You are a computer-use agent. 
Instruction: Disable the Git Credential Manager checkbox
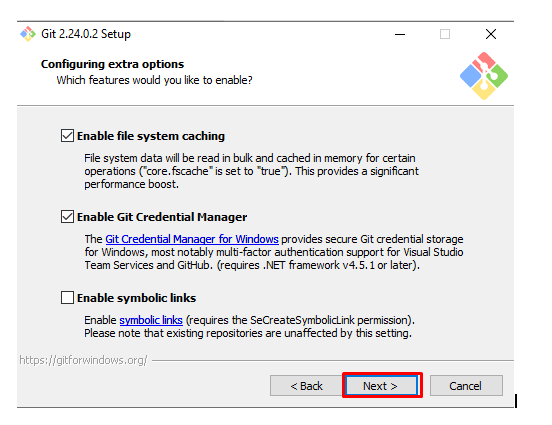click(67, 217)
